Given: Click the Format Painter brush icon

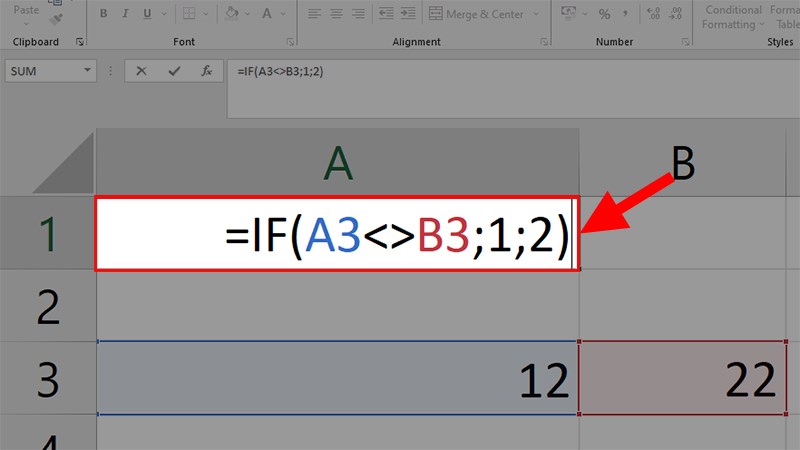Looking at the screenshot, I should [x=57, y=17].
